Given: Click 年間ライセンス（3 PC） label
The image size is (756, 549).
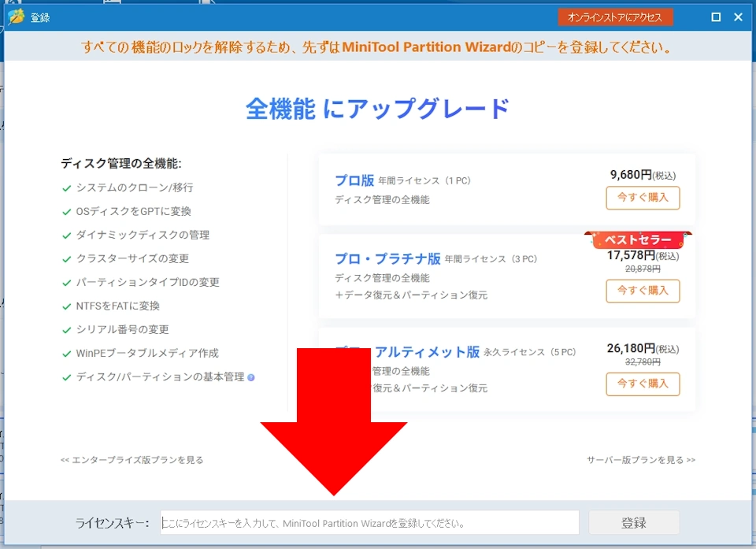Looking at the screenshot, I should click(491, 259).
